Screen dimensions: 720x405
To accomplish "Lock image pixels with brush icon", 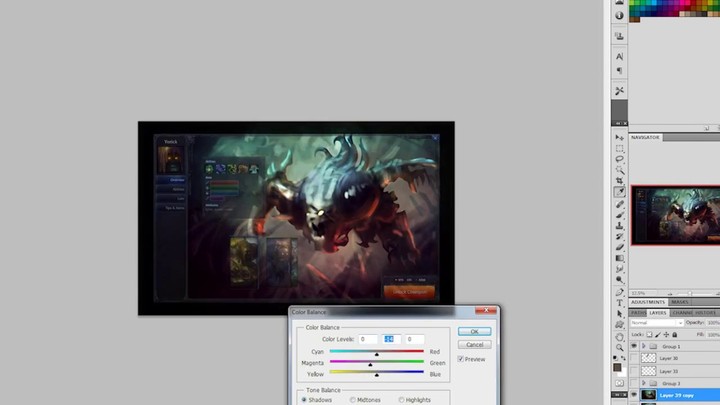I will click(658, 335).
